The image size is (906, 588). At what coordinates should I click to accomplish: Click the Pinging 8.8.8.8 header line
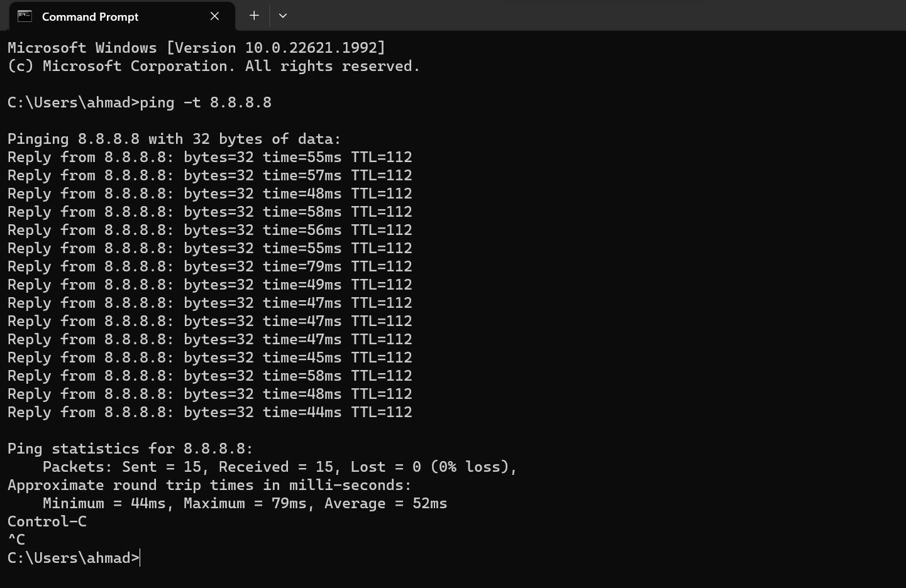173,138
